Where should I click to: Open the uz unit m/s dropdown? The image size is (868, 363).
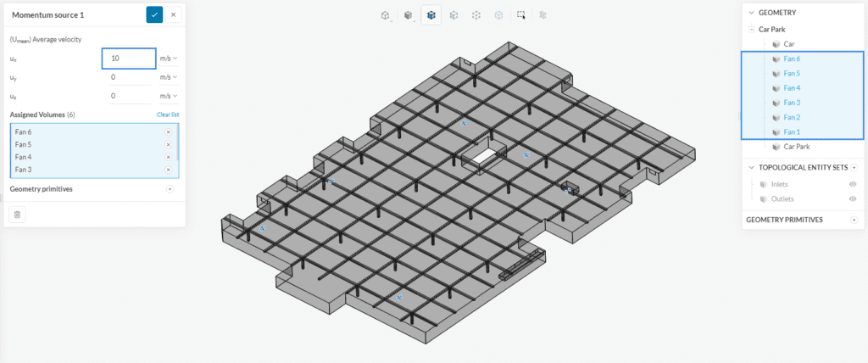point(169,97)
